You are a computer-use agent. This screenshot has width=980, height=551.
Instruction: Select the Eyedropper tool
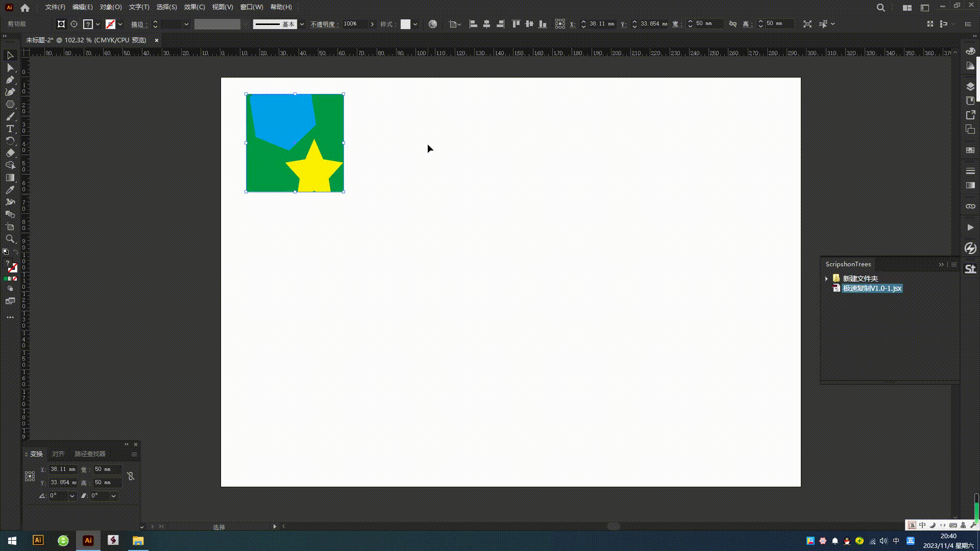pyautogui.click(x=10, y=190)
